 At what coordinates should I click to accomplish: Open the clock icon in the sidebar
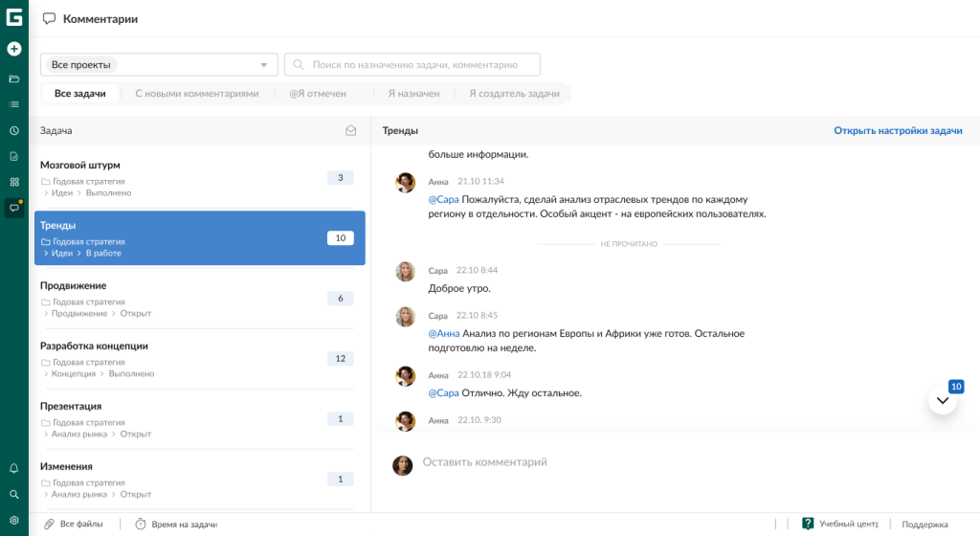14,130
